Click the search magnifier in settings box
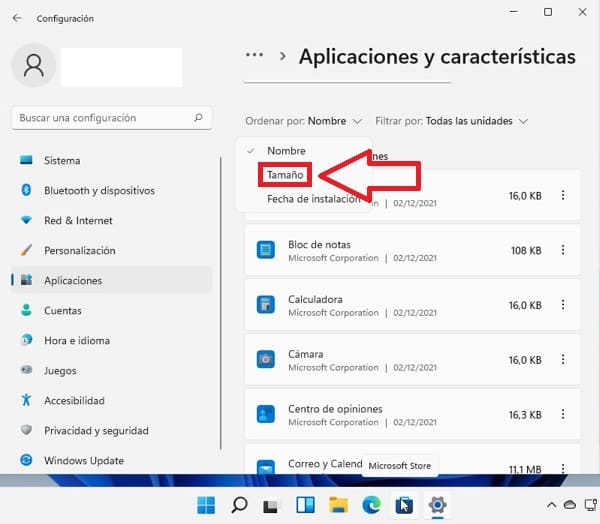The width and height of the screenshot is (600, 524). pyautogui.click(x=198, y=118)
